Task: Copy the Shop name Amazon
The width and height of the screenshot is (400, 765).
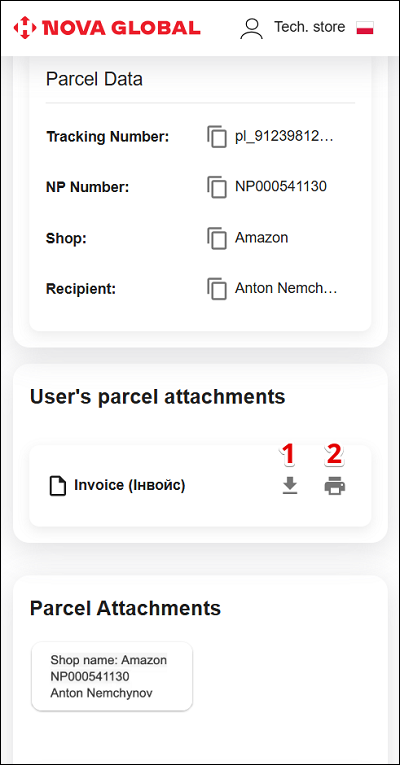Action: [217, 239]
